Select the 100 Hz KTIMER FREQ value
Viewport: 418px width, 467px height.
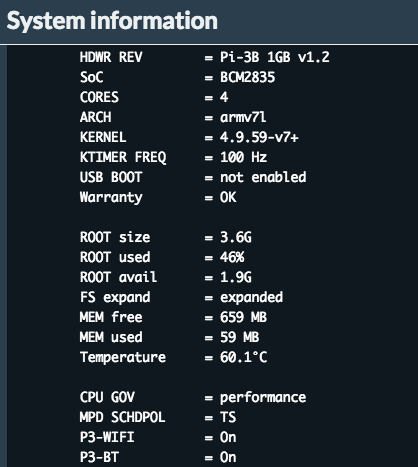pos(243,157)
